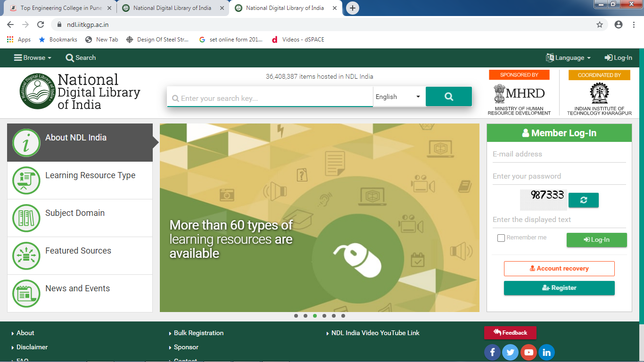The height and width of the screenshot is (362, 644).
Task: Click the search key input field
Action: (270, 98)
